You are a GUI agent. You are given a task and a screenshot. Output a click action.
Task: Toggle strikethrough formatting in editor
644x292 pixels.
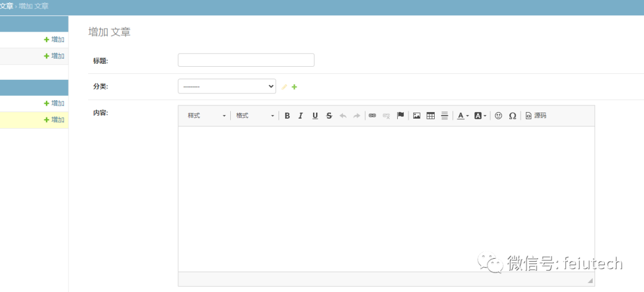(x=329, y=116)
